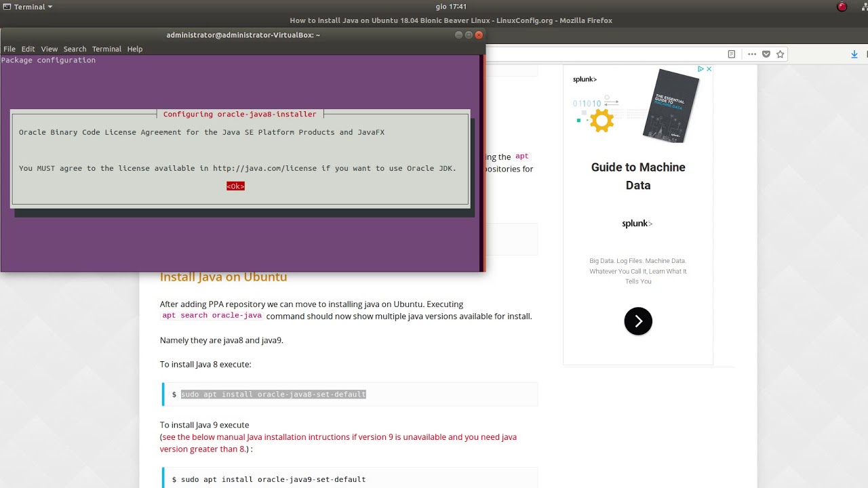This screenshot has height=488, width=868.
Task: Maximize the terminal window
Action: pyautogui.click(x=469, y=35)
